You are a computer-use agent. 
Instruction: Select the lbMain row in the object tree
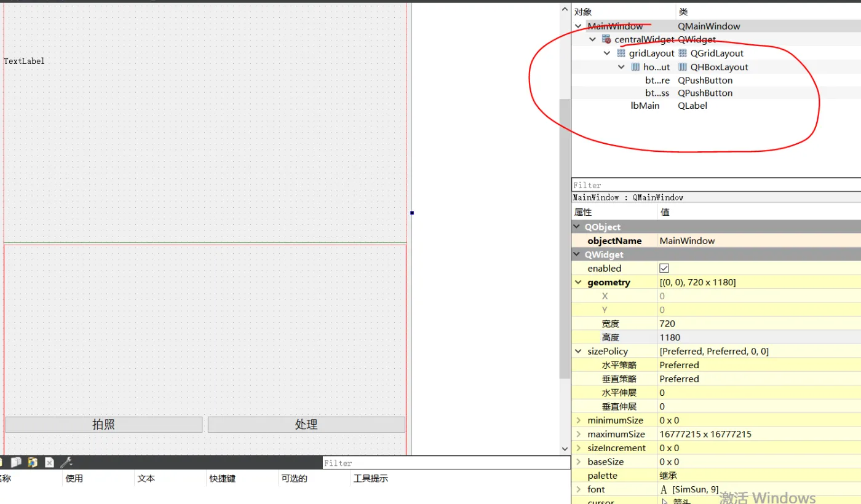click(x=716, y=106)
